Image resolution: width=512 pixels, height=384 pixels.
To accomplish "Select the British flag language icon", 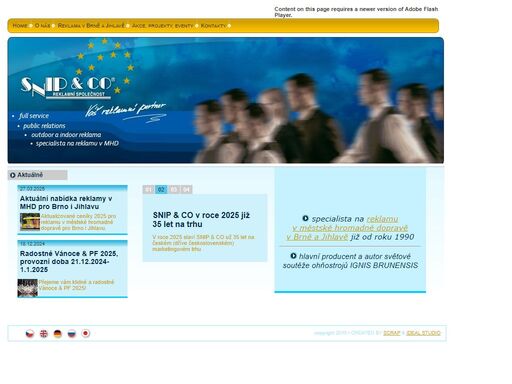I will pos(44,333).
